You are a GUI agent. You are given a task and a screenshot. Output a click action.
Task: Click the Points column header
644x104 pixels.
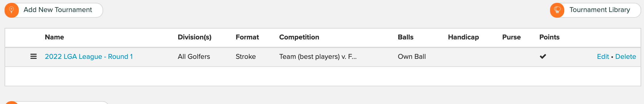coord(549,37)
